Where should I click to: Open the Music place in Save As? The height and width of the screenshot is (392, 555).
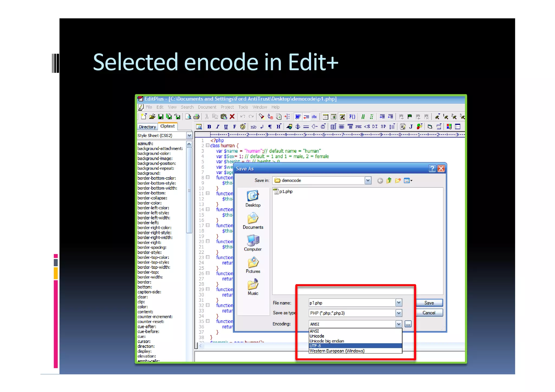click(253, 287)
